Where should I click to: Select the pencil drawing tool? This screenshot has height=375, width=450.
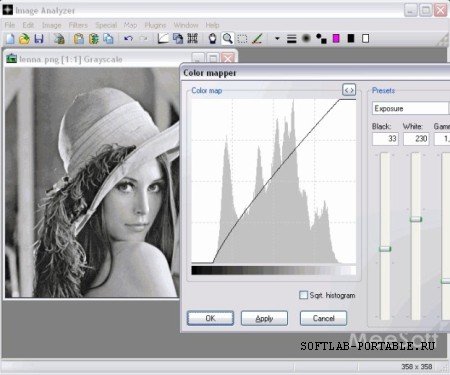pos(257,39)
